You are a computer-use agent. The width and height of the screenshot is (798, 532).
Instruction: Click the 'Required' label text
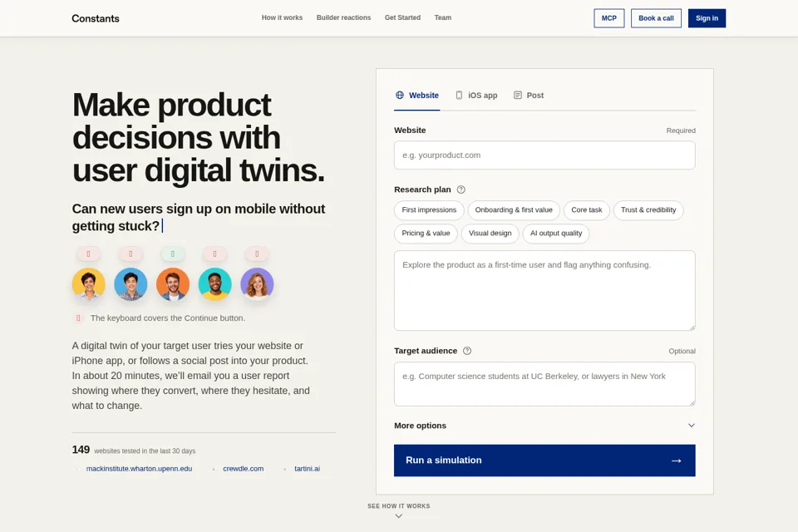(681, 131)
